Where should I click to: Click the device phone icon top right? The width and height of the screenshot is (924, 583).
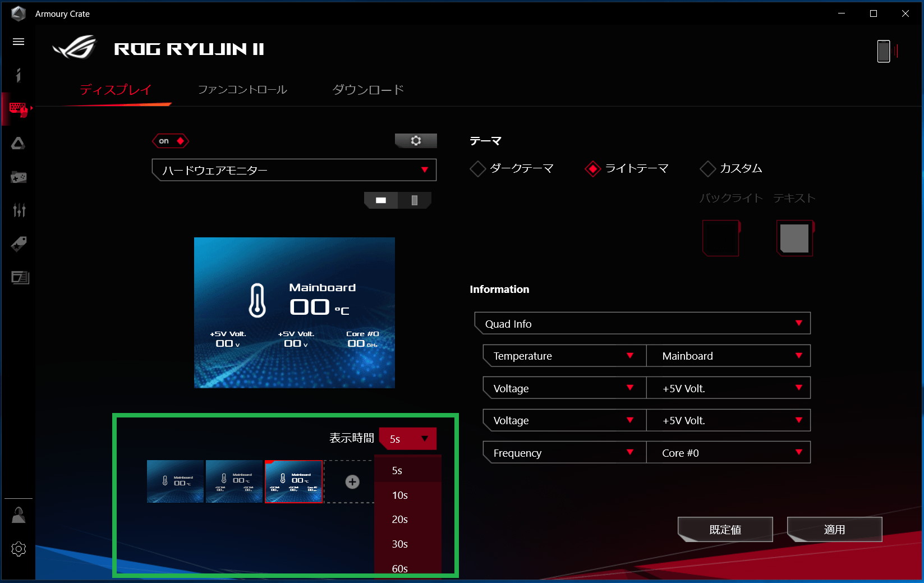click(884, 51)
